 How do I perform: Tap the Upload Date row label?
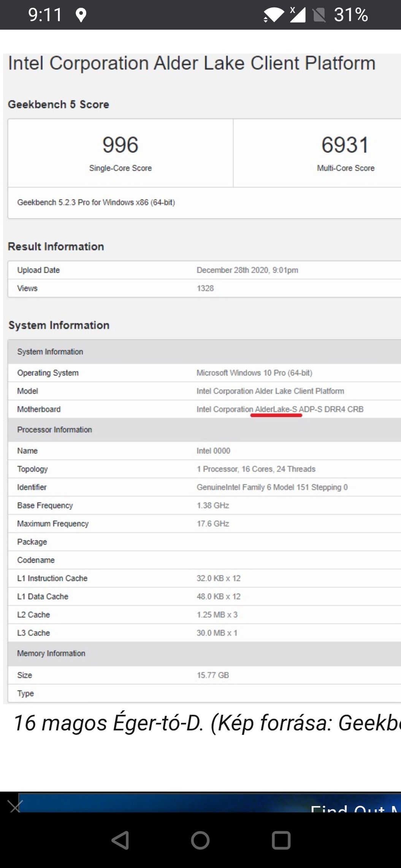coord(38,270)
